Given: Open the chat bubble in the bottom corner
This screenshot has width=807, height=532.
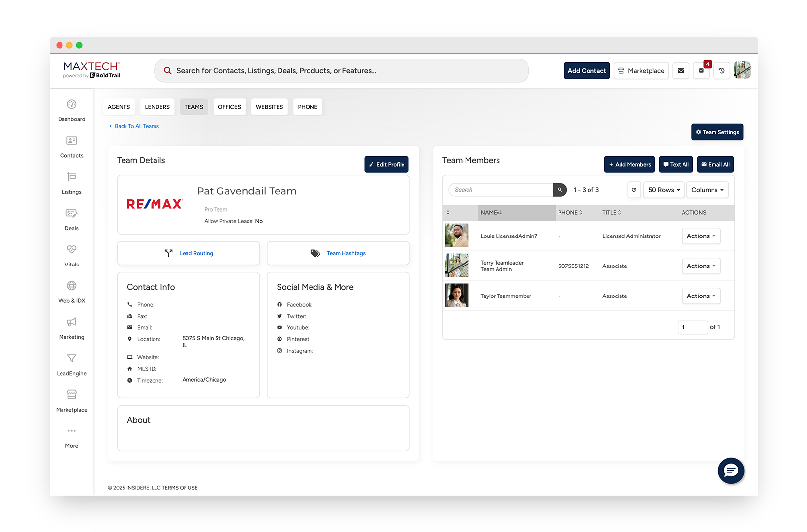Looking at the screenshot, I should [731, 471].
